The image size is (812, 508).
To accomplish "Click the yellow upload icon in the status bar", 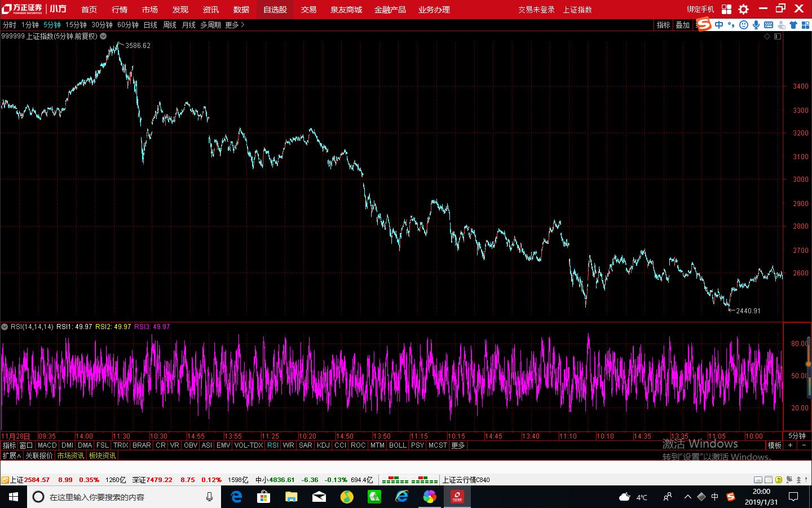I will click(779, 480).
